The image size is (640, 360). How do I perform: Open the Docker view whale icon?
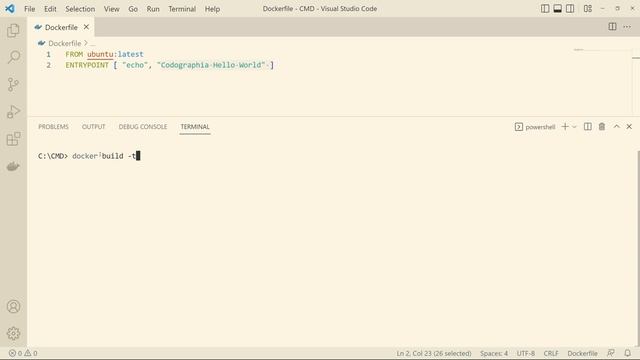(x=13, y=166)
